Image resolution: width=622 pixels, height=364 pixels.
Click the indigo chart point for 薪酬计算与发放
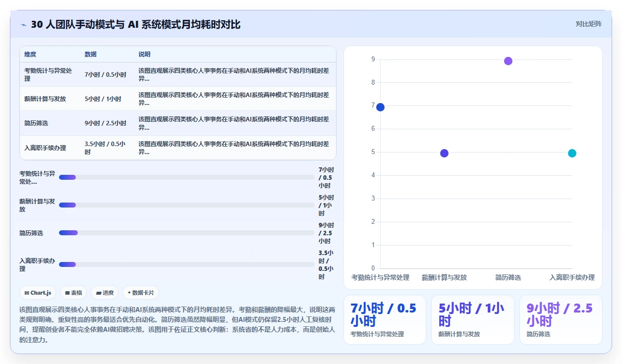(x=444, y=153)
